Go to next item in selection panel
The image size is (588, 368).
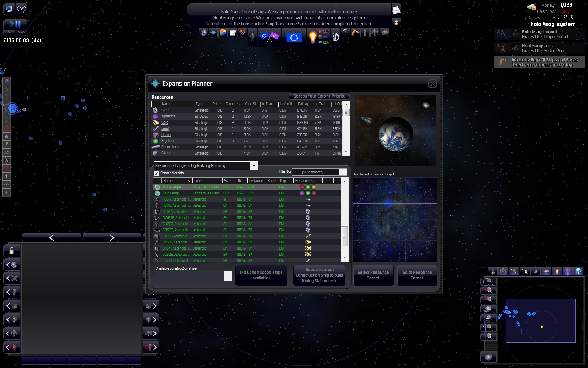point(112,237)
